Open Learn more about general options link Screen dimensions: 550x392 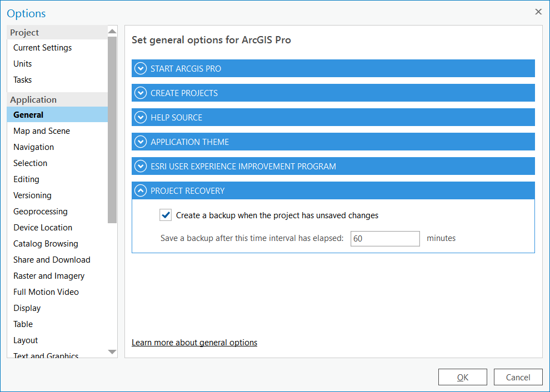[194, 343]
